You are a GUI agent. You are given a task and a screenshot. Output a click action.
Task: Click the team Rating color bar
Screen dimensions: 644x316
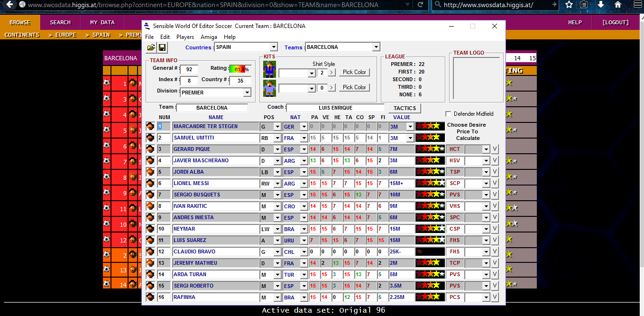point(240,69)
